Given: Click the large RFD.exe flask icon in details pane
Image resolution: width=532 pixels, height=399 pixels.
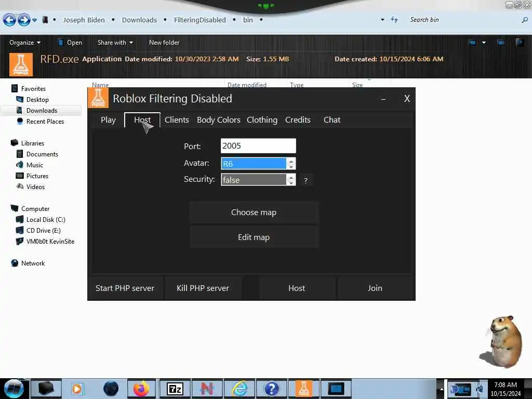Looking at the screenshot, I should point(21,64).
